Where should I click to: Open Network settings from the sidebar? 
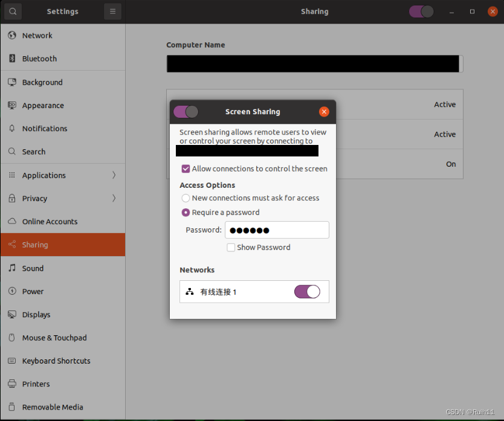point(36,35)
